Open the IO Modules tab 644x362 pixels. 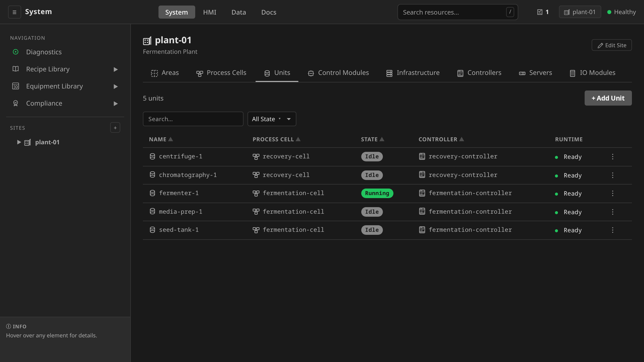pyautogui.click(x=592, y=73)
